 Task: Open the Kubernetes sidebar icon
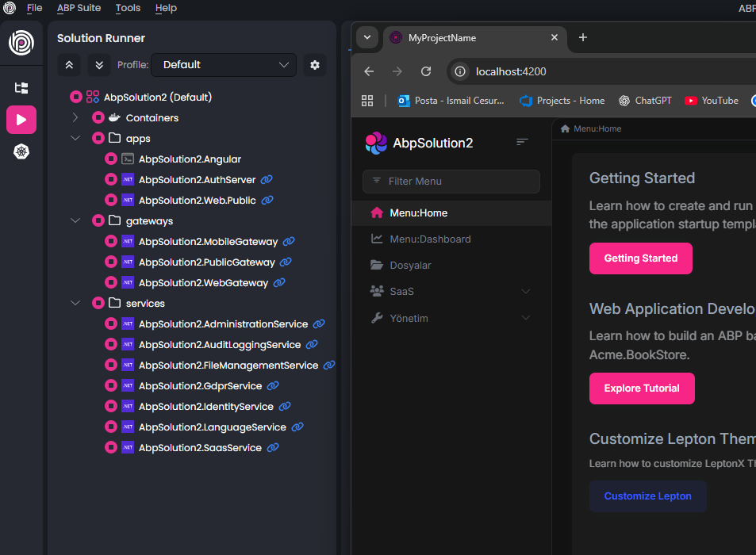(21, 151)
